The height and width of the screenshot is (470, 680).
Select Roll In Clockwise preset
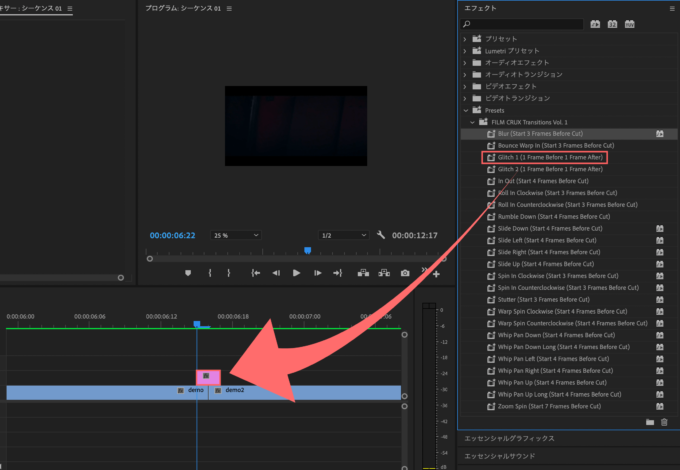pos(557,193)
